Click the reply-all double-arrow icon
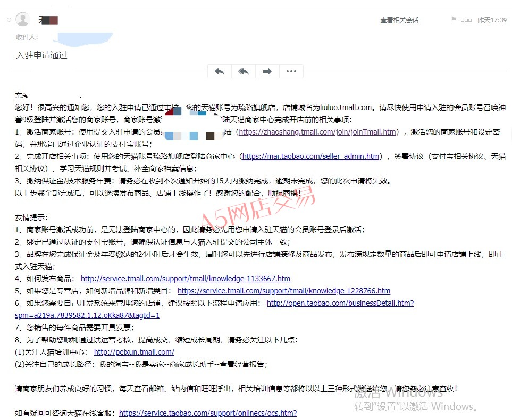Image resolution: width=512 pixels, height=420 pixels. (x=244, y=71)
